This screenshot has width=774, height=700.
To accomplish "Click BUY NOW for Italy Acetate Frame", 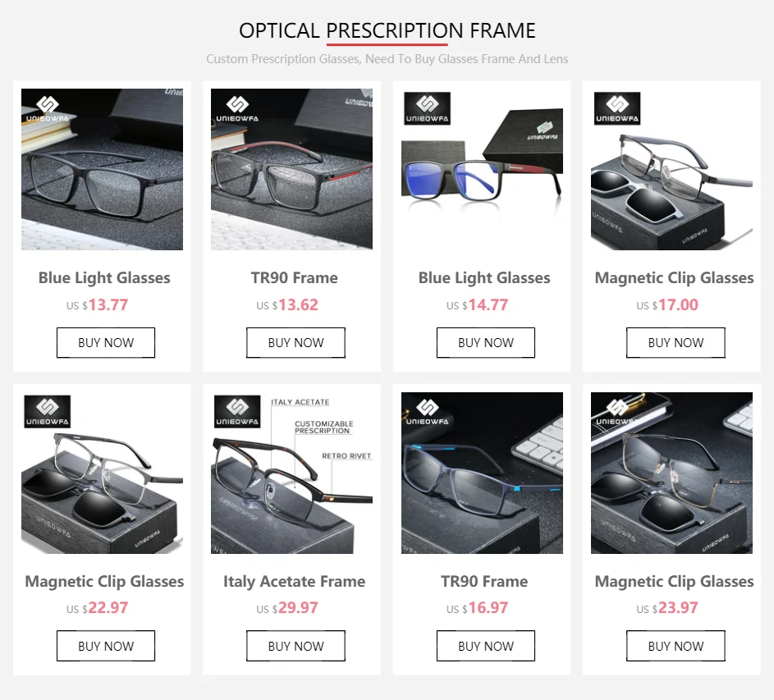I will point(295,646).
